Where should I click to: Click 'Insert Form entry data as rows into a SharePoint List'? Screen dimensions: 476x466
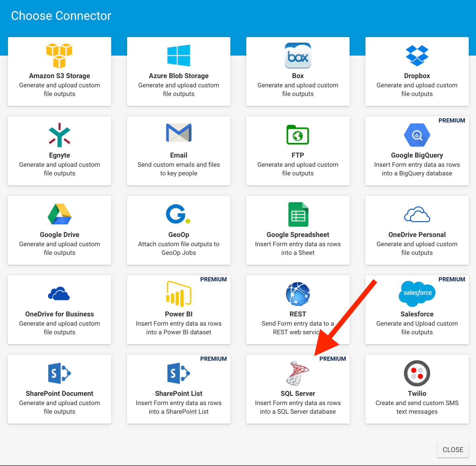point(179,407)
